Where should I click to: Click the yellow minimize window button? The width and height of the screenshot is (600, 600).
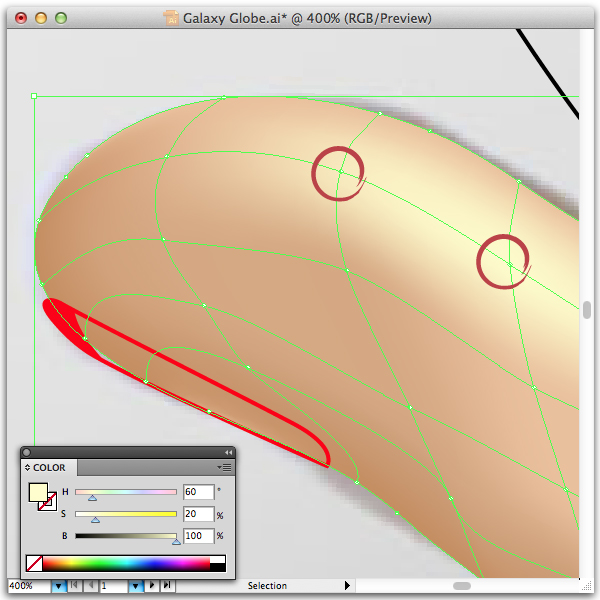[x=41, y=18]
